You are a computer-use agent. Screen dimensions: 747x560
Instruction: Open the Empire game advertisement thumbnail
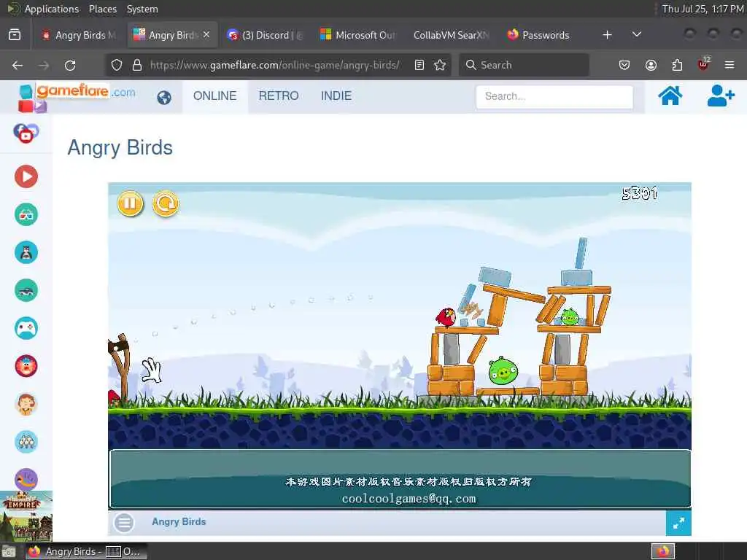tap(26, 516)
